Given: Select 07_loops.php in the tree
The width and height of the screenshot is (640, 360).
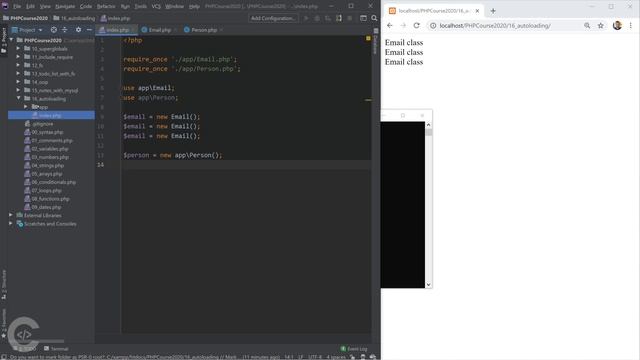Looking at the screenshot, I should [46, 191].
